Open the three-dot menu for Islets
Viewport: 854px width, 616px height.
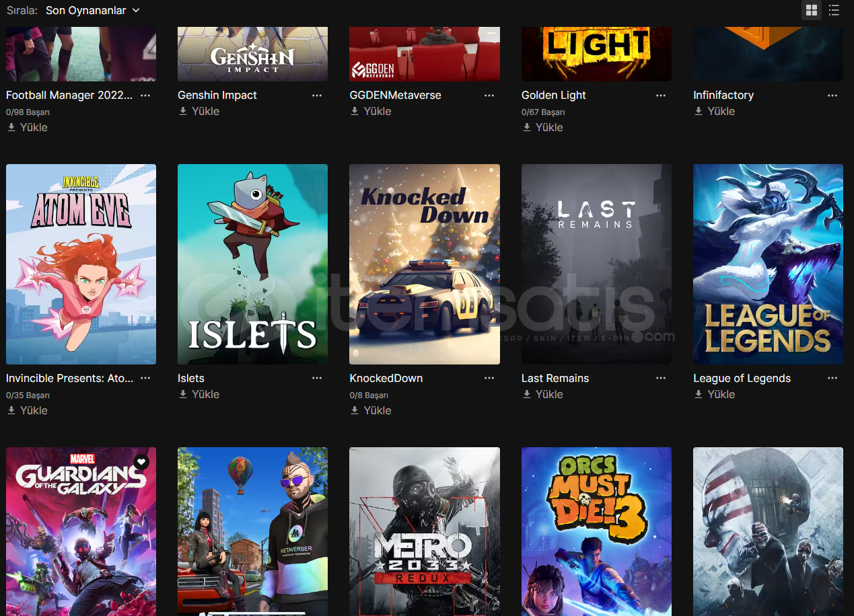pos(317,379)
